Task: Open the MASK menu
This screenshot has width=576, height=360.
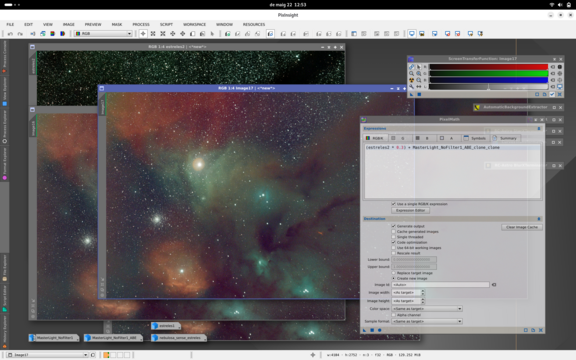Action: (117, 25)
